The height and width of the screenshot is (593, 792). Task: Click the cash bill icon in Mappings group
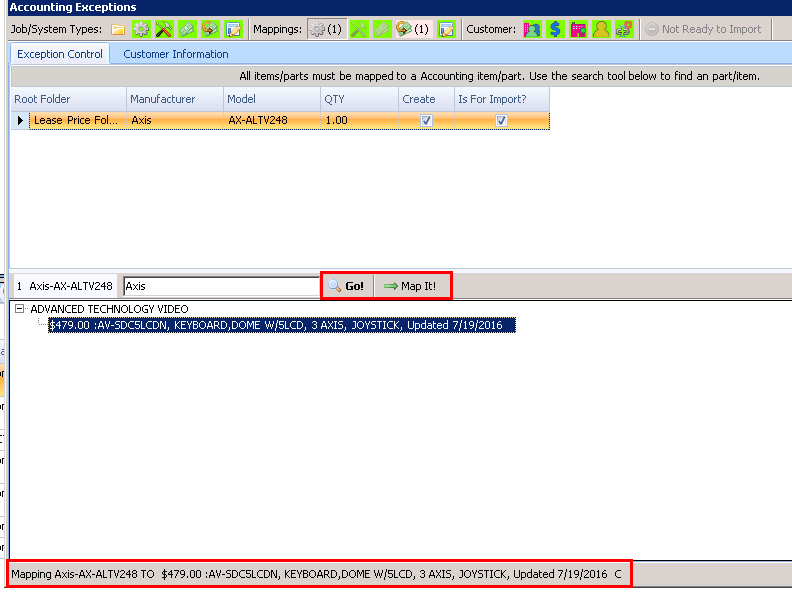pyautogui.click(x=382, y=29)
